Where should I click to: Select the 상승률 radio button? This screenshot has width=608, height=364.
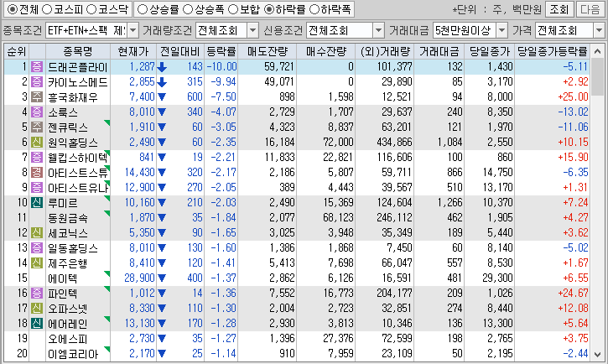coord(143,9)
